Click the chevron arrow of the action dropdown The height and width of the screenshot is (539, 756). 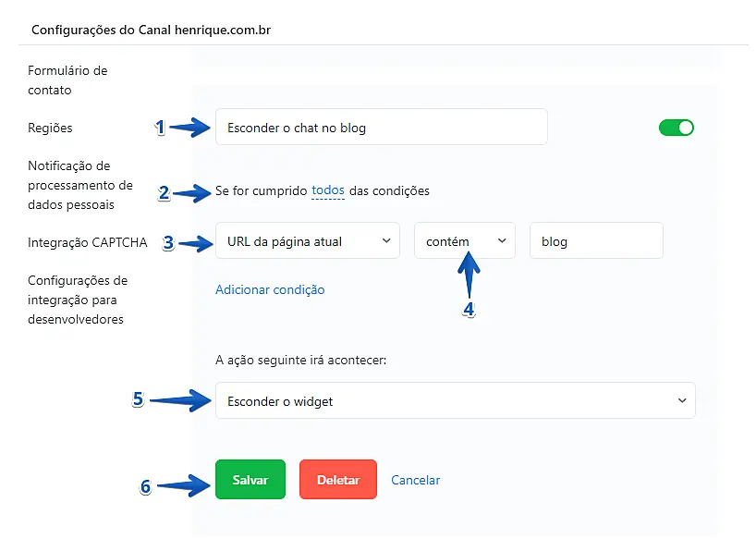(682, 401)
